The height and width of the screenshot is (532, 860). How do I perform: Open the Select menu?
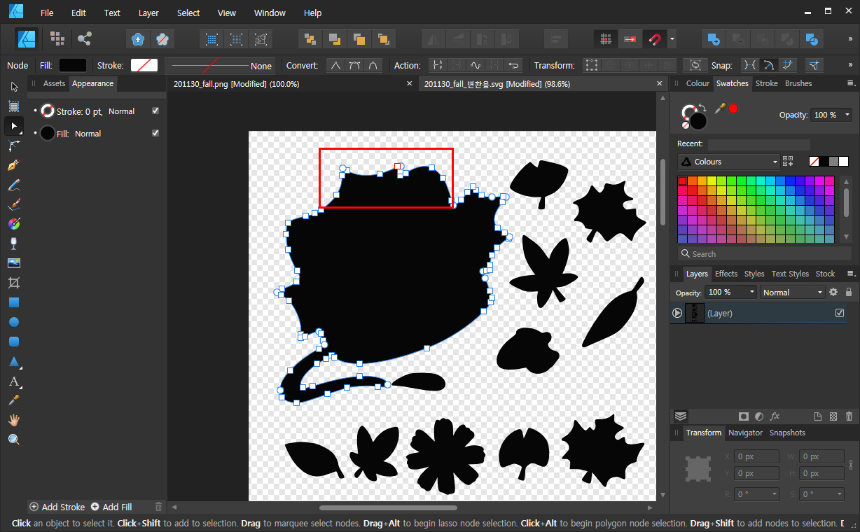(x=188, y=13)
